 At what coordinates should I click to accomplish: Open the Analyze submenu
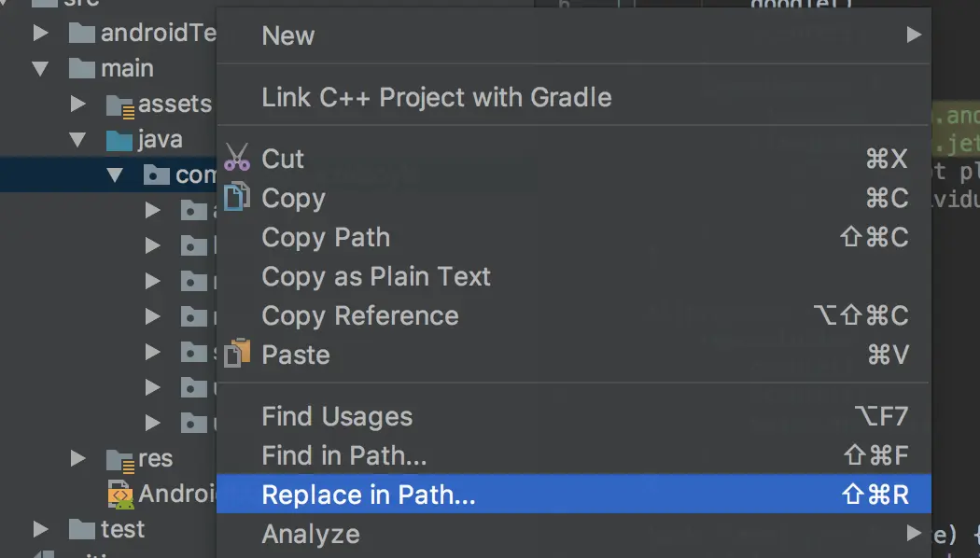pos(311,535)
